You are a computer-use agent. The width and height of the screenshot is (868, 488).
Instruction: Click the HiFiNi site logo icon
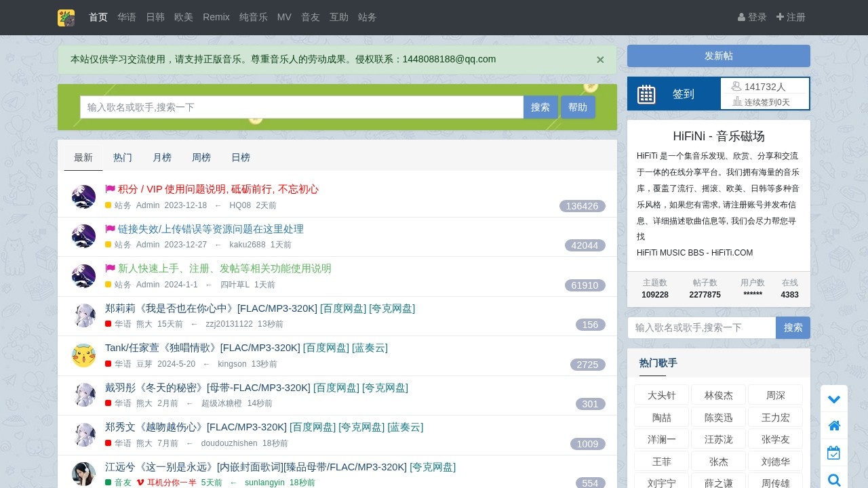pyautogui.click(x=66, y=18)
